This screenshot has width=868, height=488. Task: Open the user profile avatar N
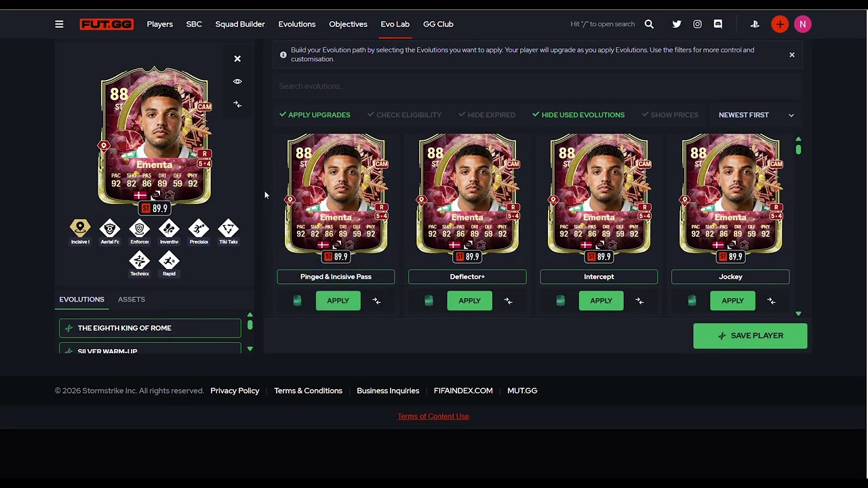[802, 24]
